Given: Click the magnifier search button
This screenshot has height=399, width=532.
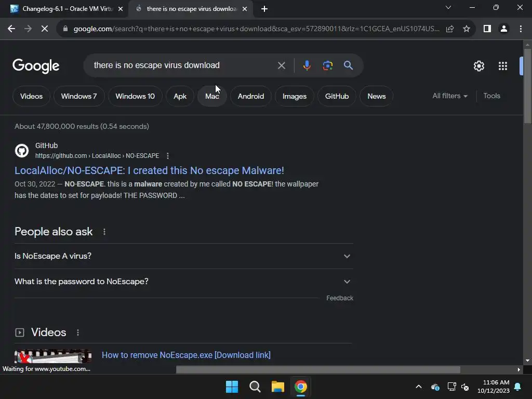Looking at the screenshot, I should pos(348,65).
